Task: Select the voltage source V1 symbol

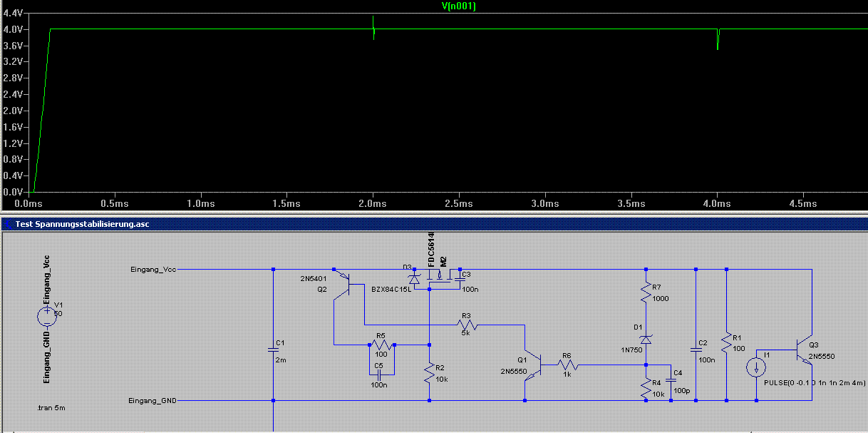Action: pyautogui.click(x=46, y=315)
